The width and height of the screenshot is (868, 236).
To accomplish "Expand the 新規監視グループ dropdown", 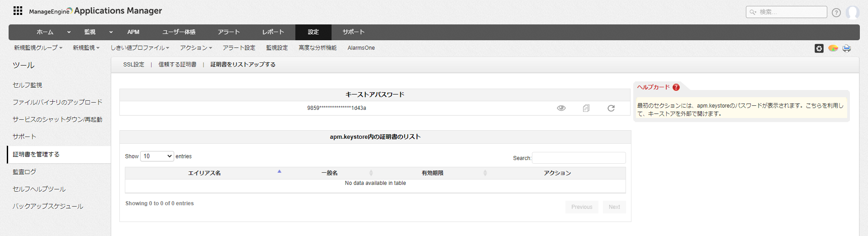I will (x=38, y=48).
